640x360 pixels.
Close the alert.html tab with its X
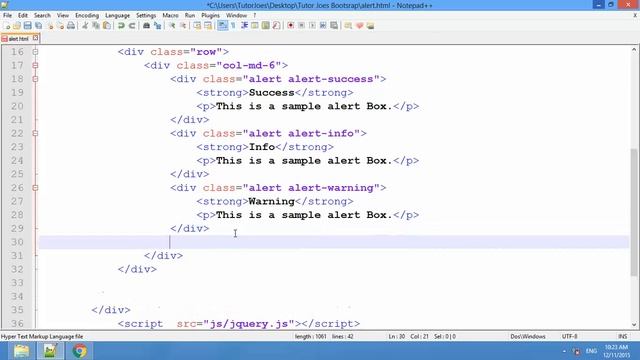36,38
